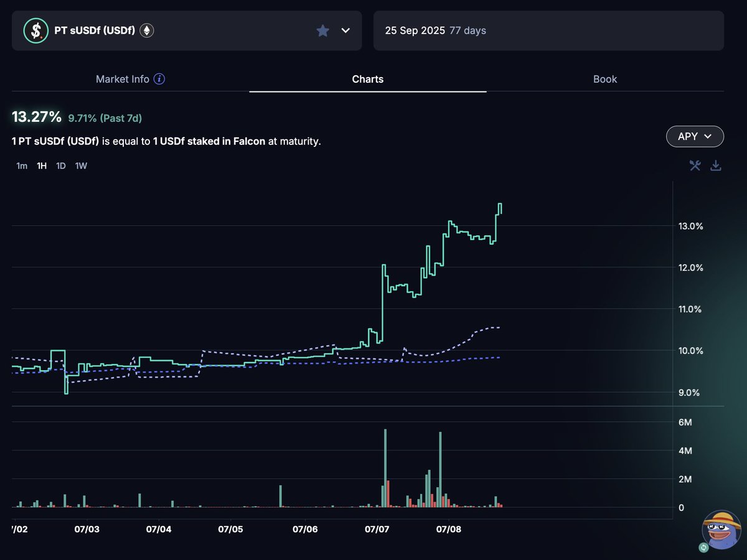Favorite the market with the star icon

point(322,30)
